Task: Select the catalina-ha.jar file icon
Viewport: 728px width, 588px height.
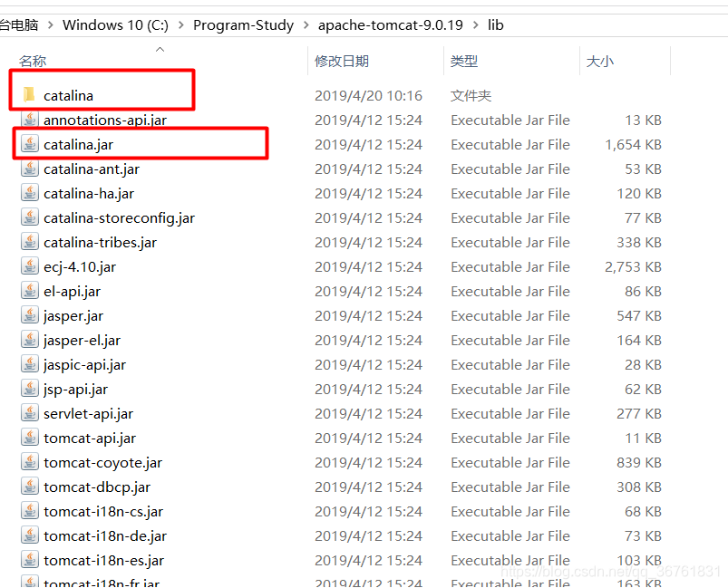Action: pyautogui.click(x=30, y=193)
